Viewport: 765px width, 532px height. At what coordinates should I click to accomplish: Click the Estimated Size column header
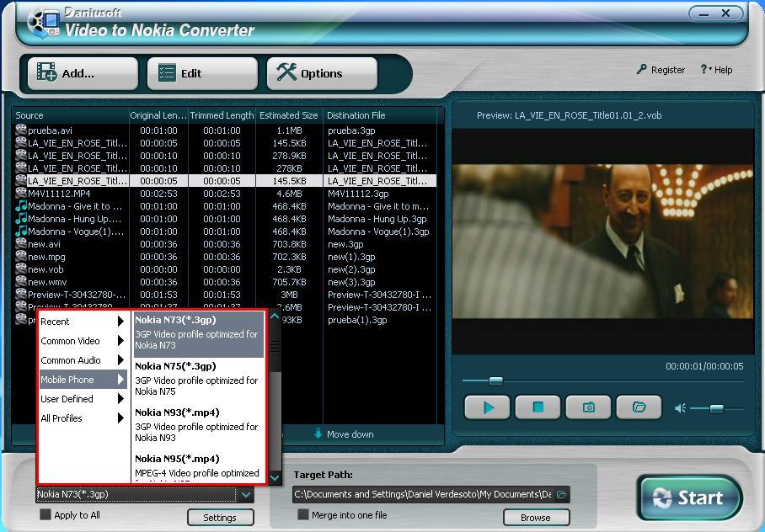288,115
